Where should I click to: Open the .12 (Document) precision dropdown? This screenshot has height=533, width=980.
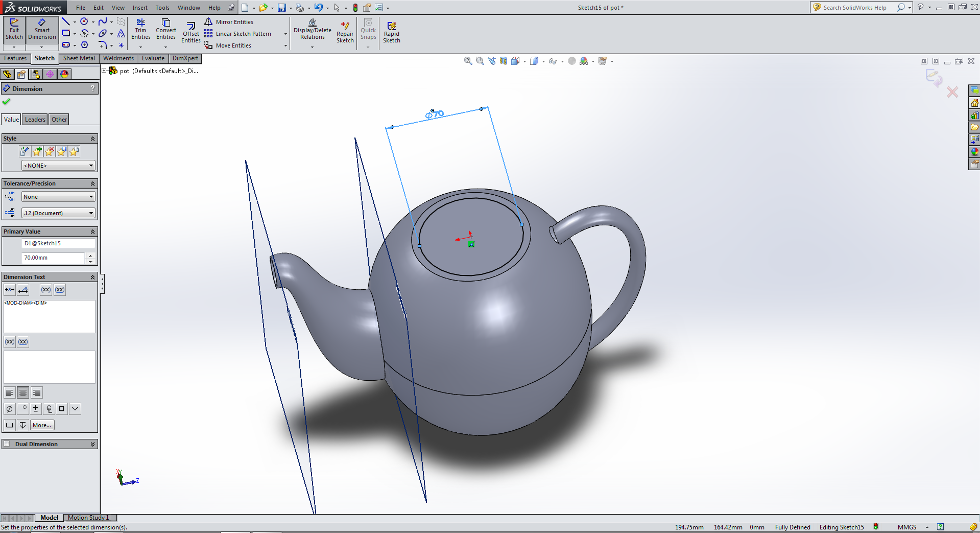58,213
